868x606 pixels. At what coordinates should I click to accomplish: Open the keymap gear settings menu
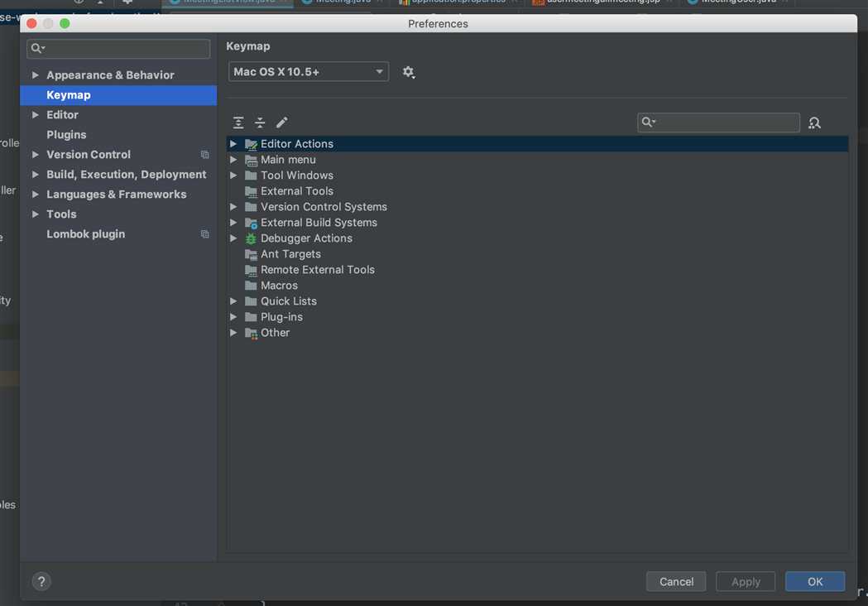[x=409, y=72]
